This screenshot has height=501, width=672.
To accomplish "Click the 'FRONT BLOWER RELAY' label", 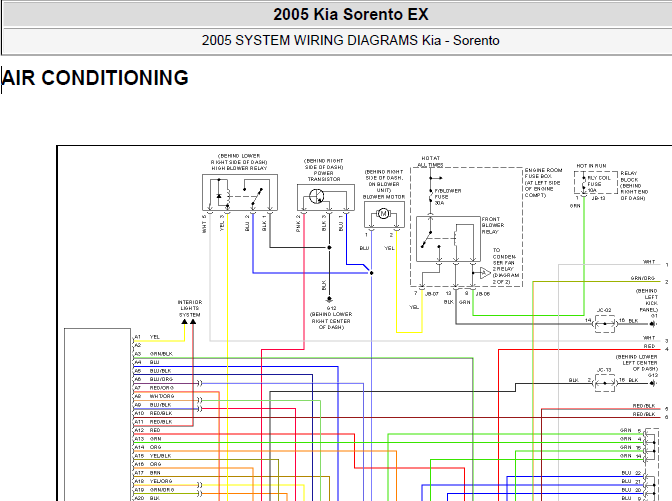I will pos(493,225).
